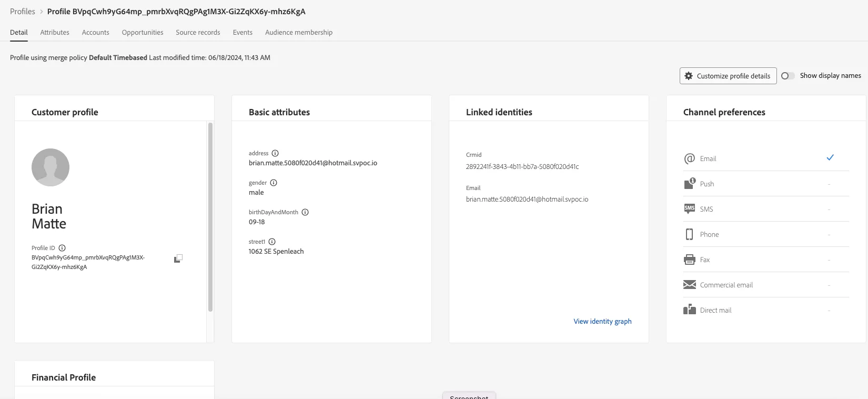Select the Detail tab

coord(19,32)
